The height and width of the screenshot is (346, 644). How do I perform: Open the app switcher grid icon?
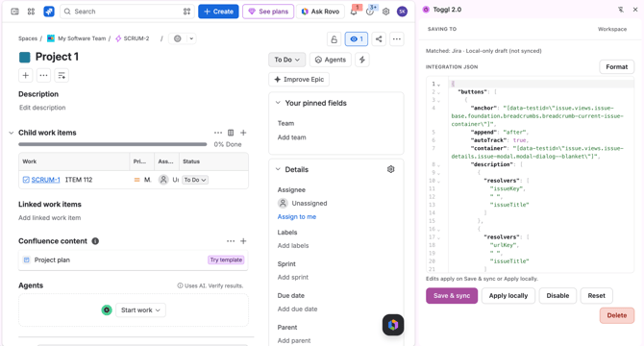click(31, 12)
